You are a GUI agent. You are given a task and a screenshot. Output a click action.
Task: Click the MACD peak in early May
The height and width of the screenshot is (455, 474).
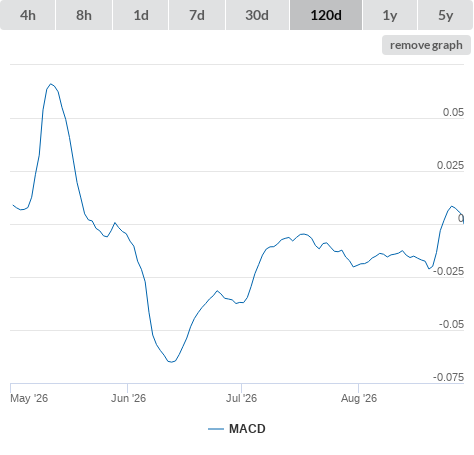pyautogui.click(x=51, y=84)
